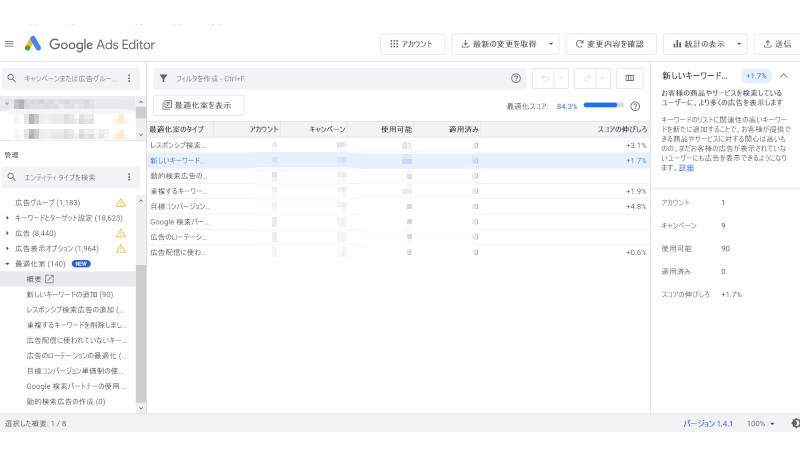The width and height of the screenshot is (800, 450).
Task: Select 広告のローテーションの最適化 tree item
Action: (x=77, y=356)
